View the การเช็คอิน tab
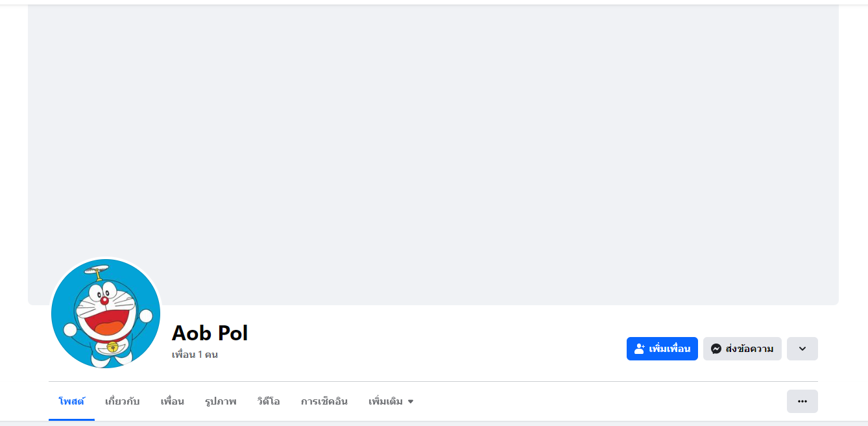The image size is (868, 426). click(x=324, y=401)
